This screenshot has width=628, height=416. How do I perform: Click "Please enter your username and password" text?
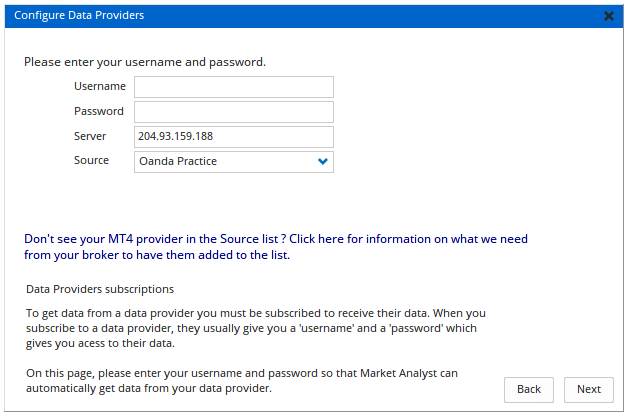coord(145,62)
